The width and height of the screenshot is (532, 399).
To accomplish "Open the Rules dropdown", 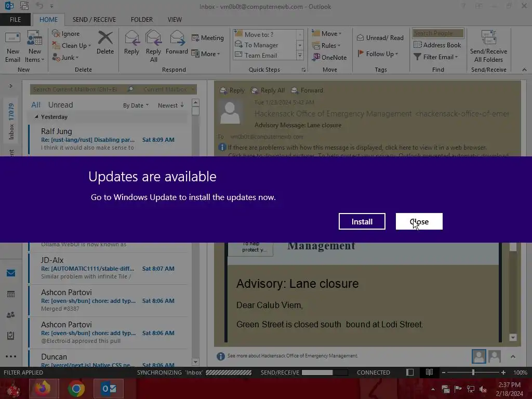I will [326, 46].
